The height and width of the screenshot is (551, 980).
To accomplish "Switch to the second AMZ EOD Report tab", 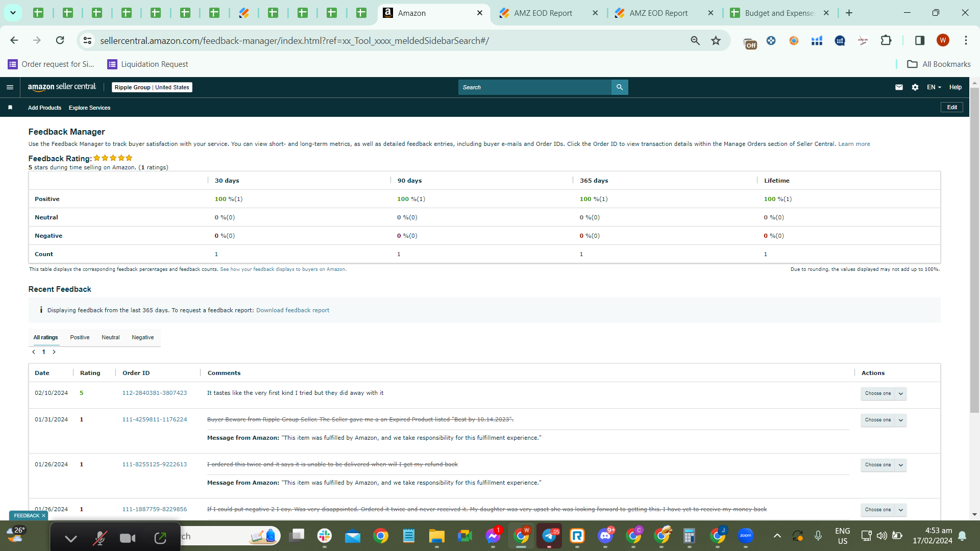I will (x=664, y=13).
